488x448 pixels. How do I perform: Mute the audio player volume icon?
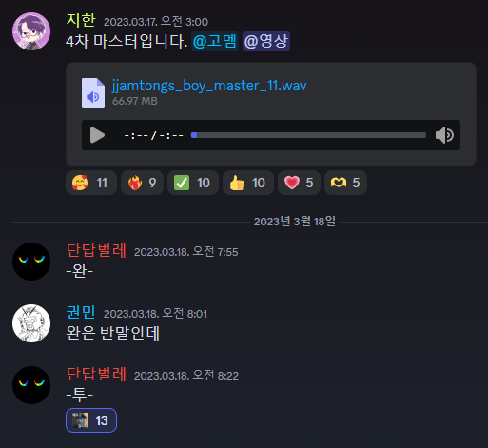(444, 135)
